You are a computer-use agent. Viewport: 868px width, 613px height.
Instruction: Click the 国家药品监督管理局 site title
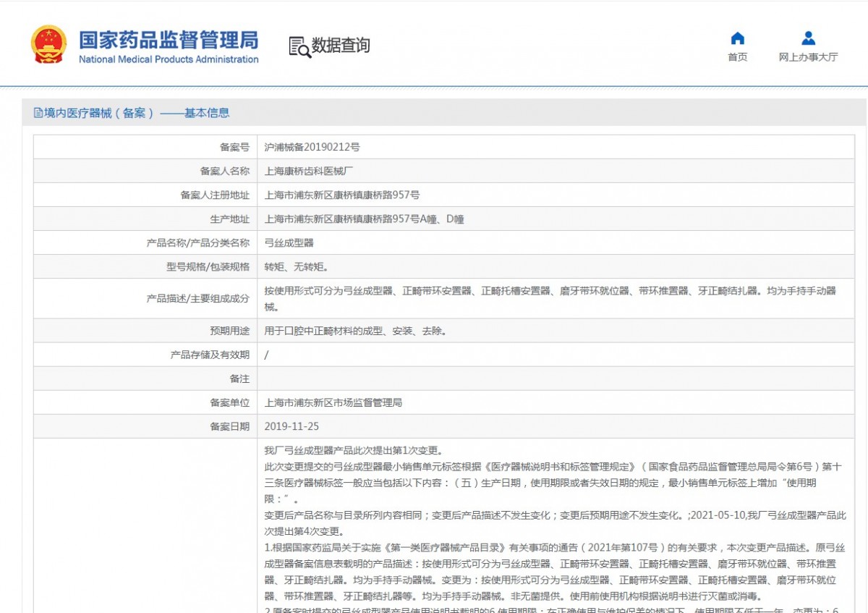pos(168,38)
